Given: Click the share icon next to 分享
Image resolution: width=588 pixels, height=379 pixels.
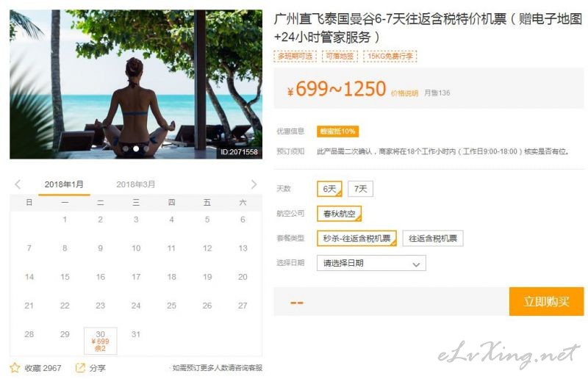Looking at the screenshot, I should [x=80, y=368].
